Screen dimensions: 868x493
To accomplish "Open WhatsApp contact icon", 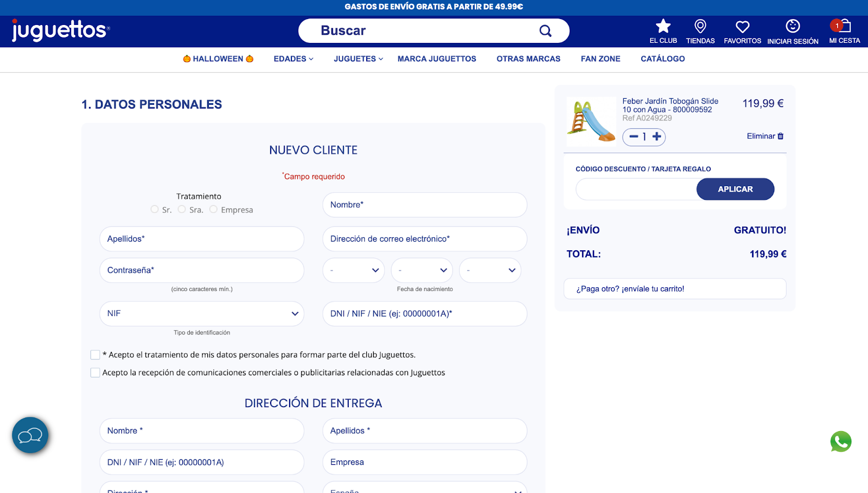I will tap(841, 441).
